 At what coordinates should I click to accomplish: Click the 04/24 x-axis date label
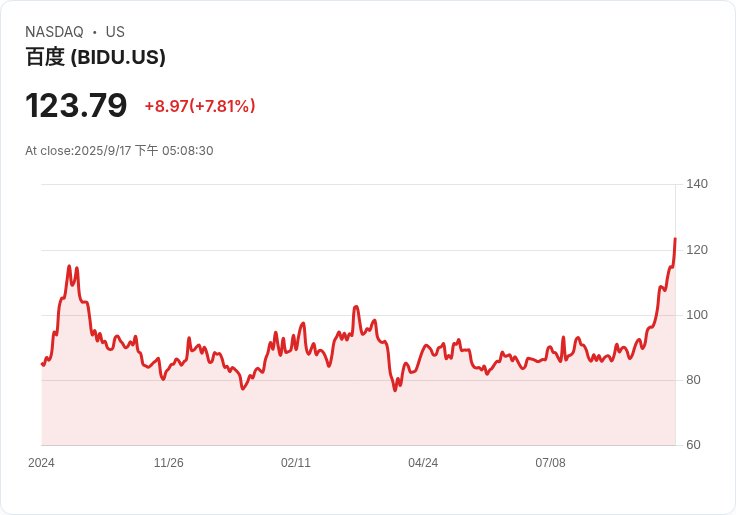(x=423, y=463)
